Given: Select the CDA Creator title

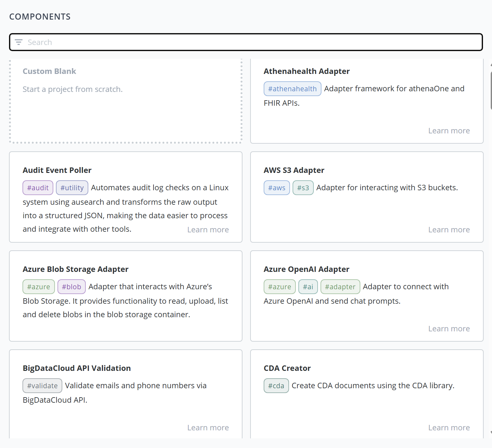Looking at the screenshot, I should coord(287,368).
